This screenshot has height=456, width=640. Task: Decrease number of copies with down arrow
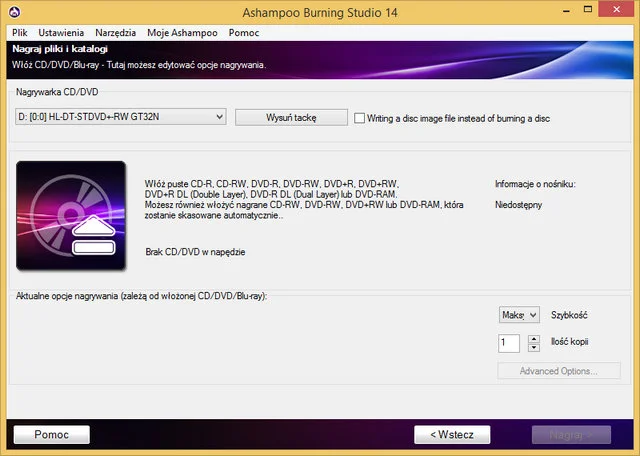(534, 348)
